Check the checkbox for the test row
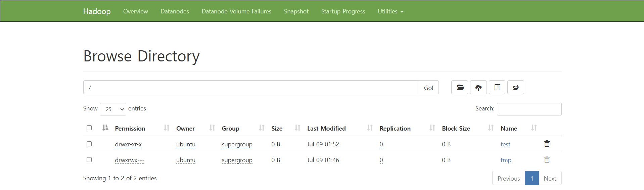644x190 pixels. point(89,144)
